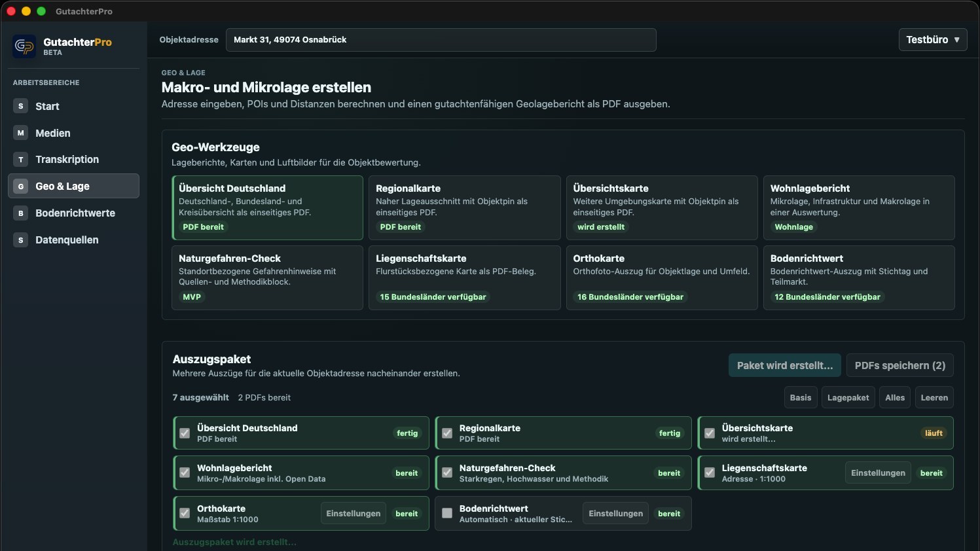Open the Naturgefahren-Check tool card
980x551 pixels.
pos(267,277)
